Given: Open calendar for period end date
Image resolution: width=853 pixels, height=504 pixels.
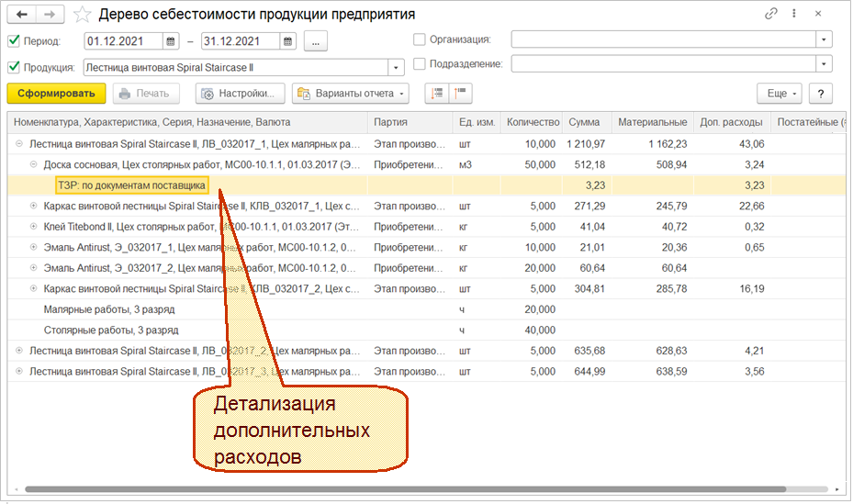Looking at the screenshot, I should [288, 41].
